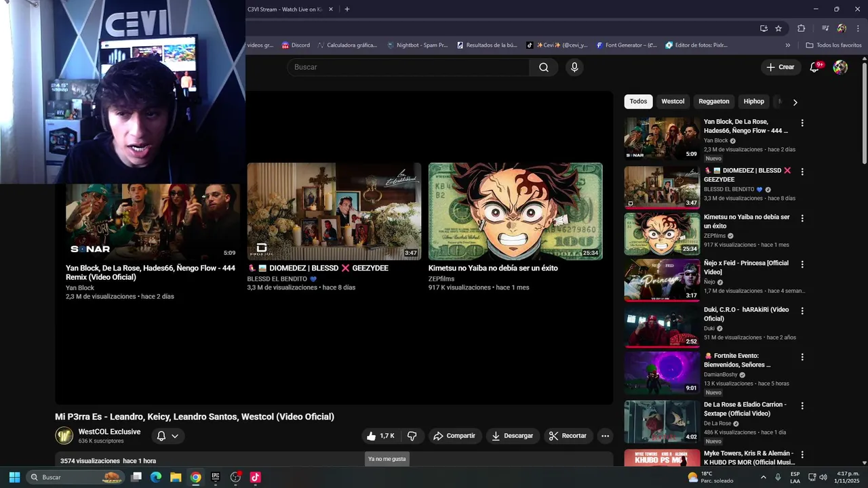Click the YouTube search magnifier button
Screen dimensions: 868x488
544,67
